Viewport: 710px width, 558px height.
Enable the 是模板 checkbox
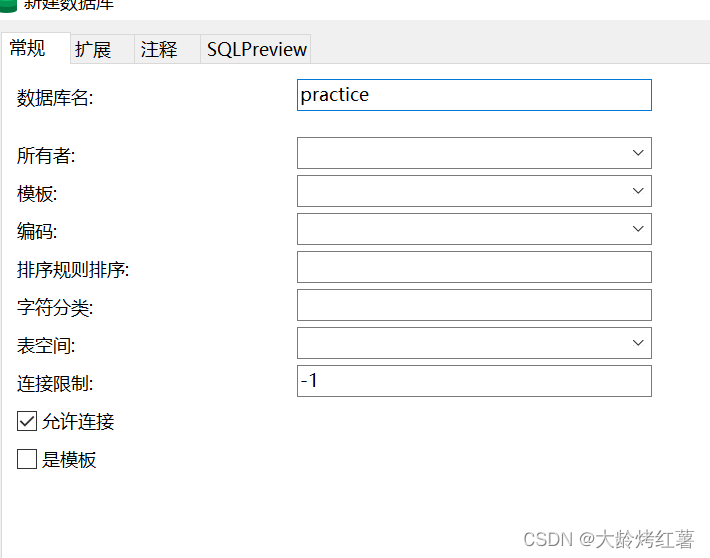click(27, 459)
